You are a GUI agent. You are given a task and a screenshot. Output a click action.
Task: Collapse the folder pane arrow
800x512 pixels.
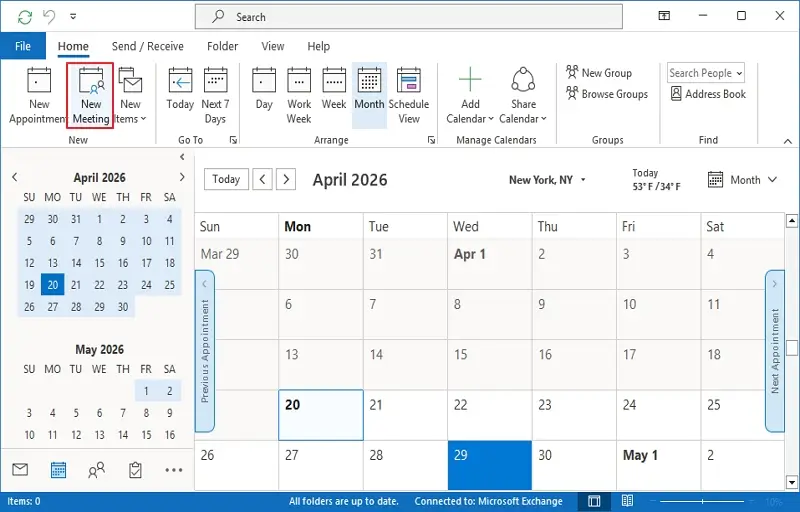[x=182, y=157]
